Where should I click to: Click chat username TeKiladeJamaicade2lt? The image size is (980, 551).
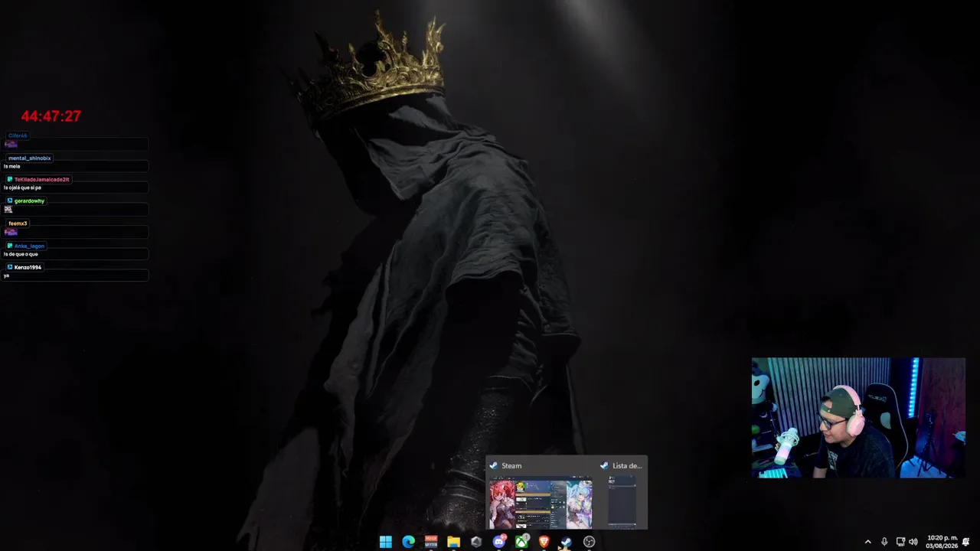[x=41, y=179]
